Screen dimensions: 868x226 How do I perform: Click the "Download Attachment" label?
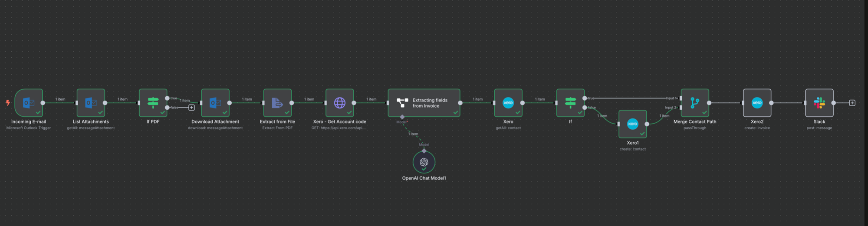click(x=215, y=122)
